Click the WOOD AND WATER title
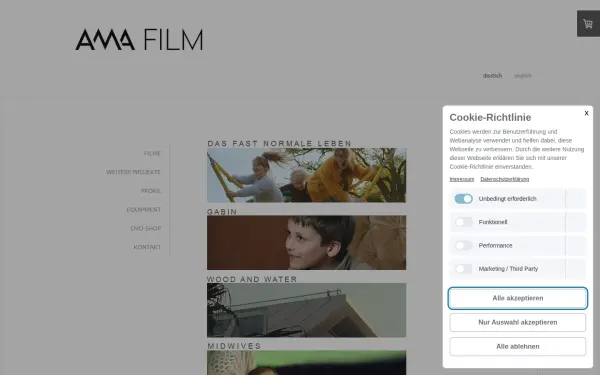The image size is (600, 375). [252, 279]
